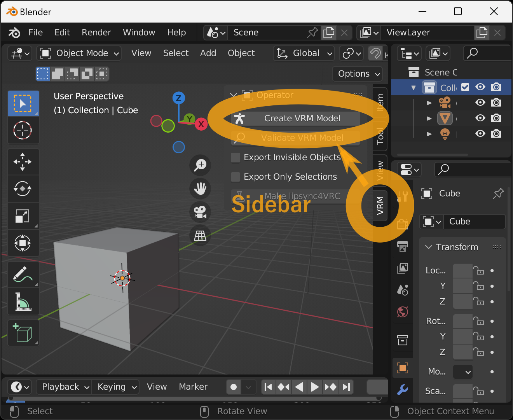Choose the Annotate pencil tool
Screen dimensions: 513x420
(23, 274)
